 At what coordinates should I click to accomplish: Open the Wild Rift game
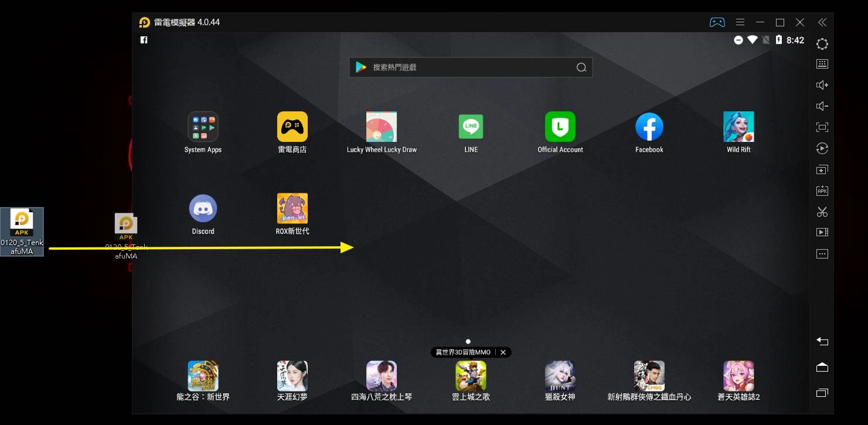click(x=738, y=127)
